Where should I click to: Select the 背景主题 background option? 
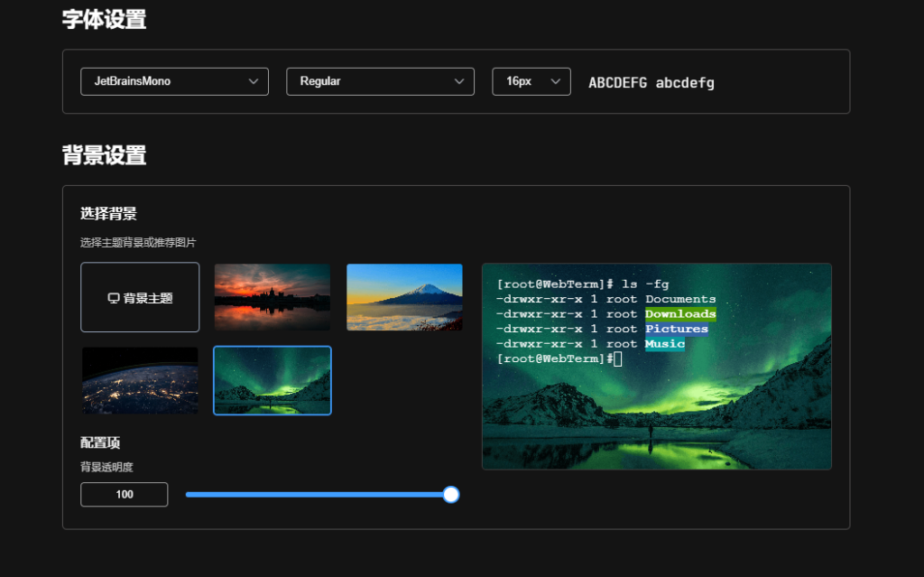pyautogui.click(x=140, y=297)
